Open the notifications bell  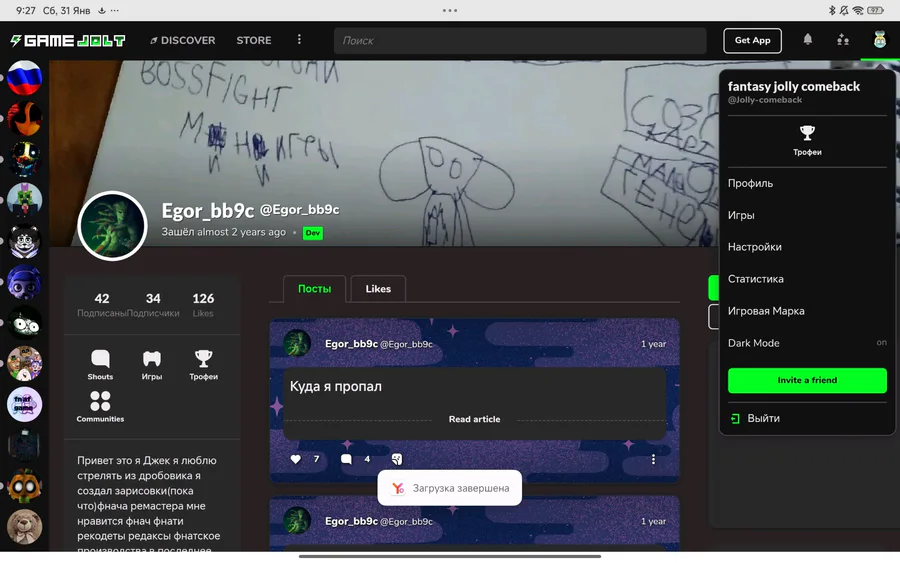click(808, 40)
